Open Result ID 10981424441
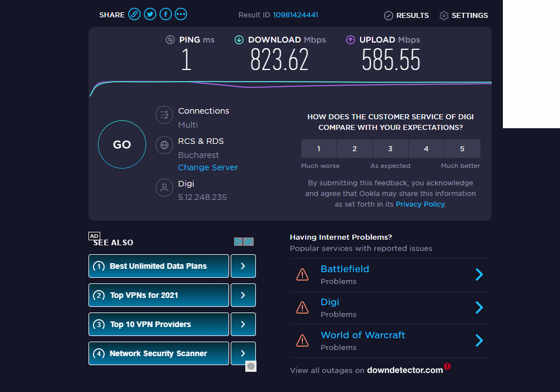Image resolution: width=560 pixels, height=392 pixels. pos(295,15)
